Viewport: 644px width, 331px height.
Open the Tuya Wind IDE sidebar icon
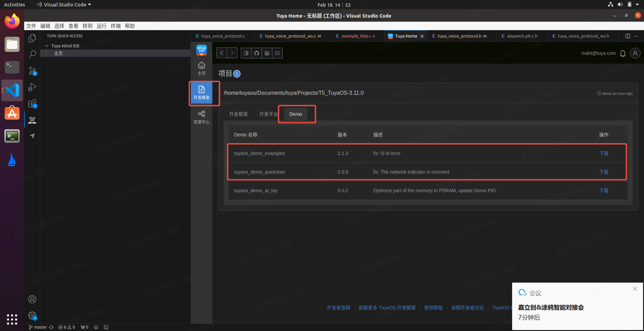coord(32,120)
